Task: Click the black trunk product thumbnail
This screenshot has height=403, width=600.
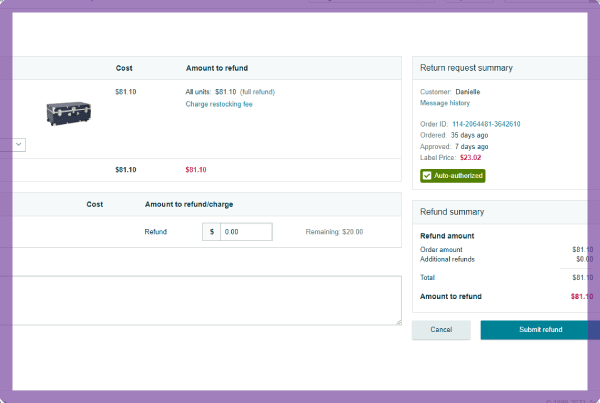Action: point(68,111)
